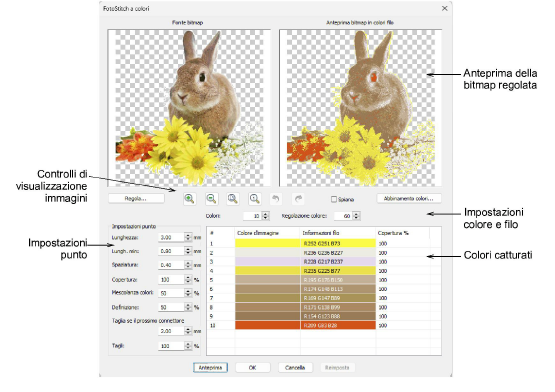
Task: Click the zoom in magnifier icon
Action: click(190, 199)
